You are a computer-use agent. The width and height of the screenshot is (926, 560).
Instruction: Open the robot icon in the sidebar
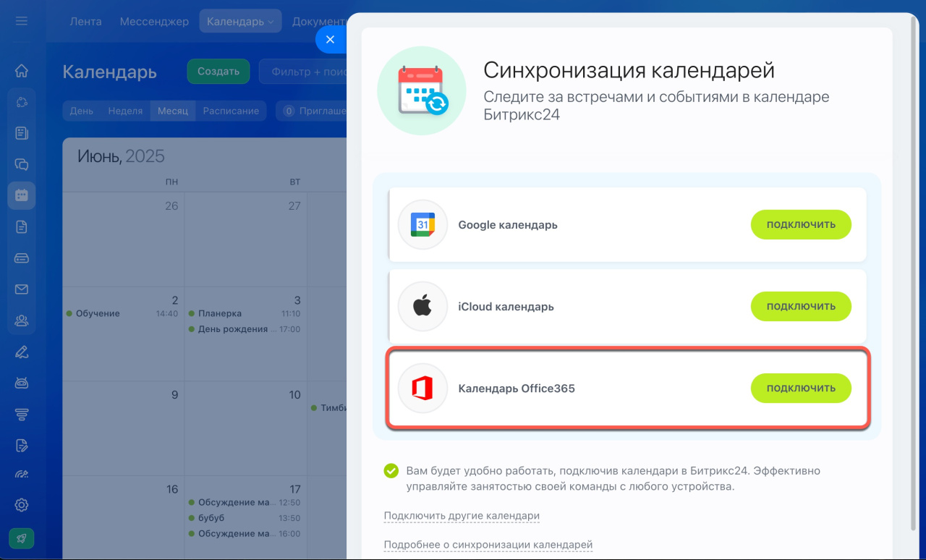point(22,383)
